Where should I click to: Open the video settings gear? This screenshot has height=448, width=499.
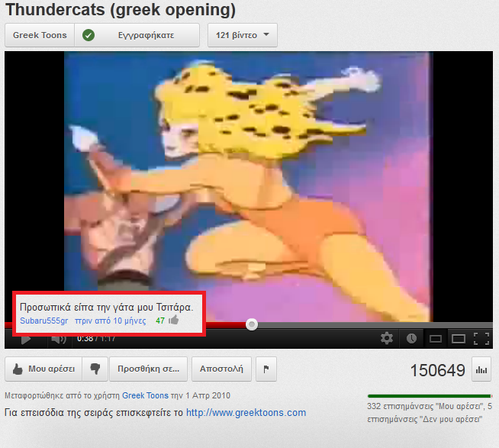(x=387, y=338)
